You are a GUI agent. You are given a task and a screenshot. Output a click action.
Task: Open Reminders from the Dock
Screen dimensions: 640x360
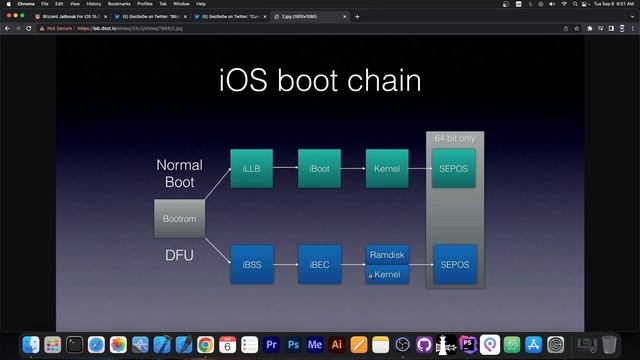click(x=249, y=345)
